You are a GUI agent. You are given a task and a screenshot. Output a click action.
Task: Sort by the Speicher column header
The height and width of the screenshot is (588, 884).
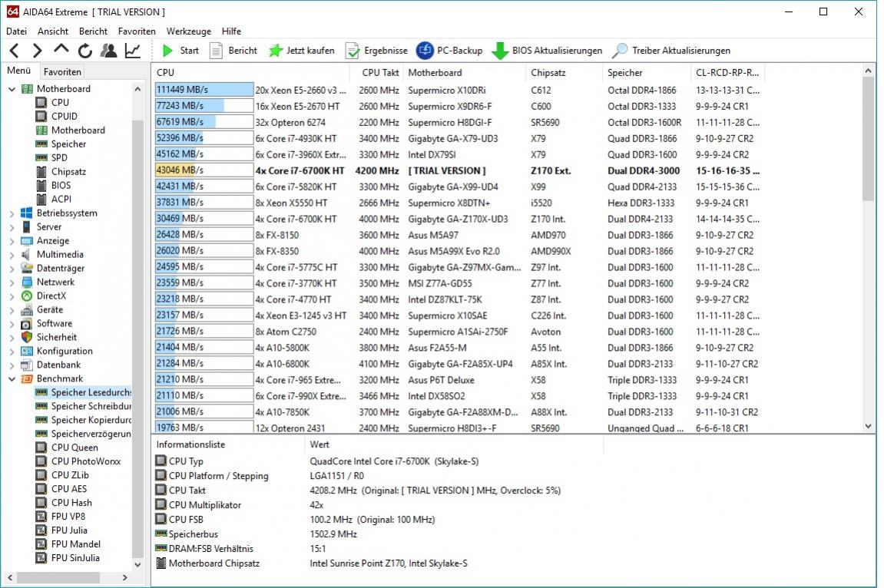point(646,73)
